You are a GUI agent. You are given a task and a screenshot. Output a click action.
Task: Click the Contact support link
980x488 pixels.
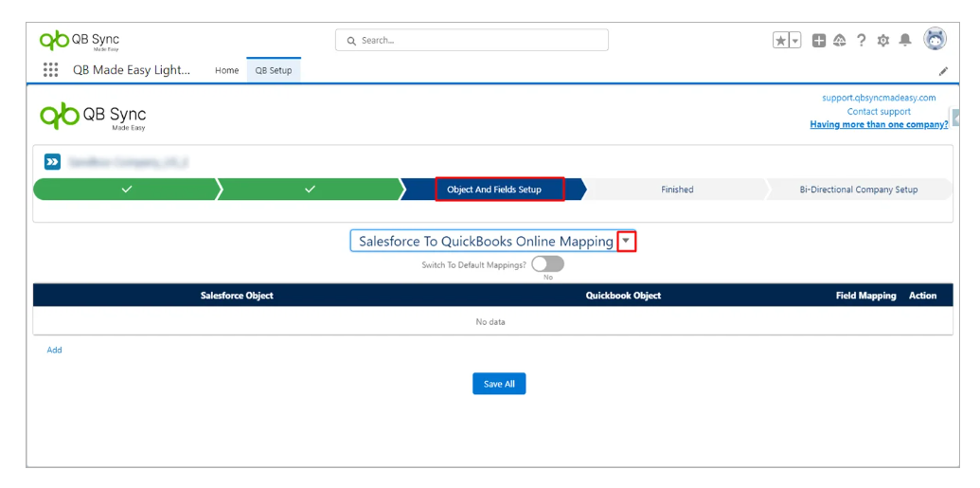point(879,112)
